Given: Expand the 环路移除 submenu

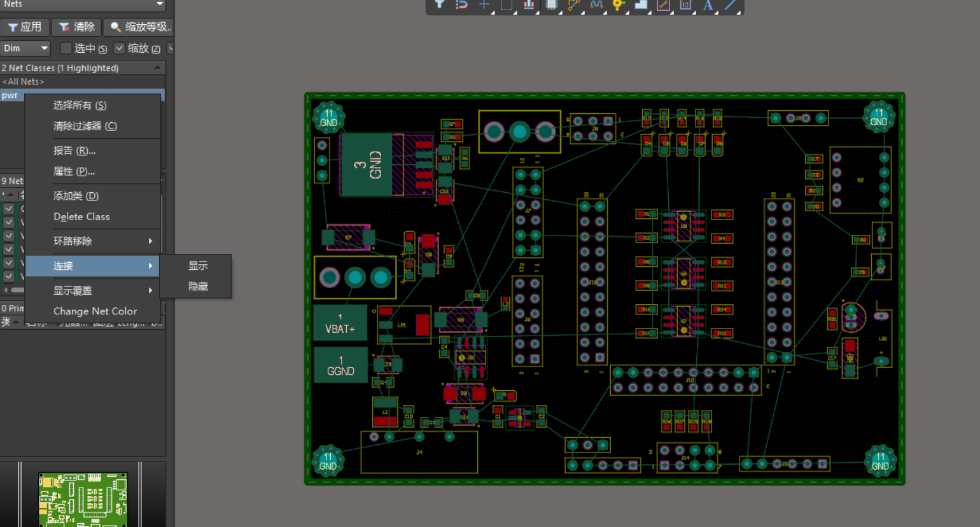Looking at the screenshot, I should pos(92,241).
